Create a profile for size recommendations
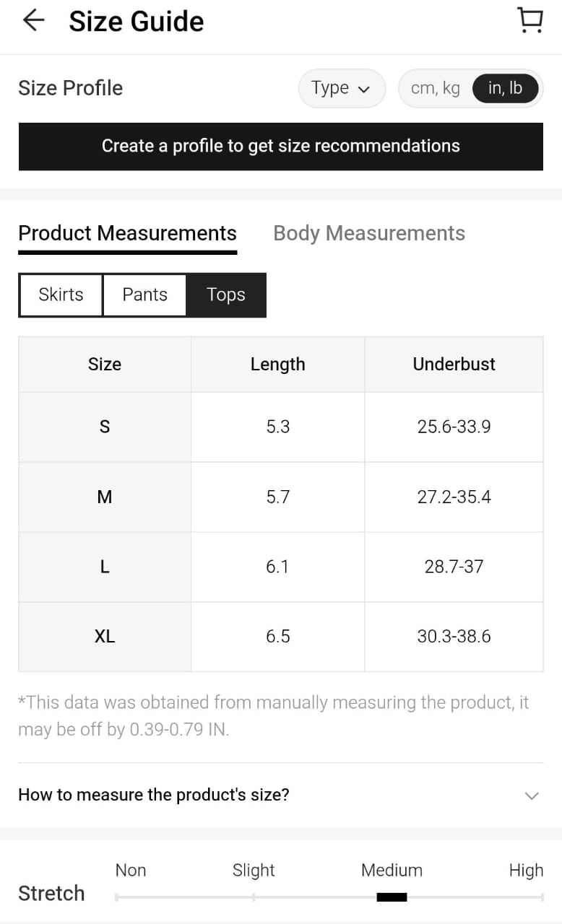Viewport: 562px width, 924px height. tap(280, 146)
